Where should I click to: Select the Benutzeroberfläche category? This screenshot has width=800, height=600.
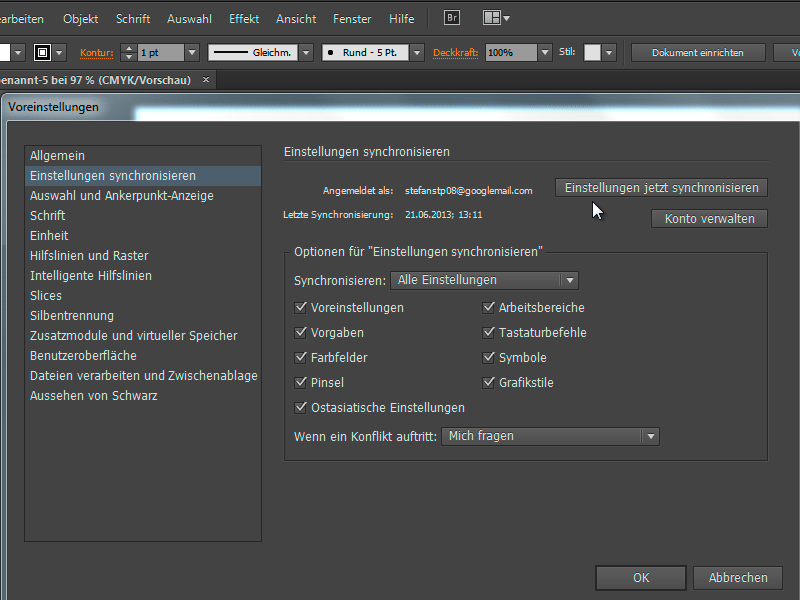[x=143, y=356]
